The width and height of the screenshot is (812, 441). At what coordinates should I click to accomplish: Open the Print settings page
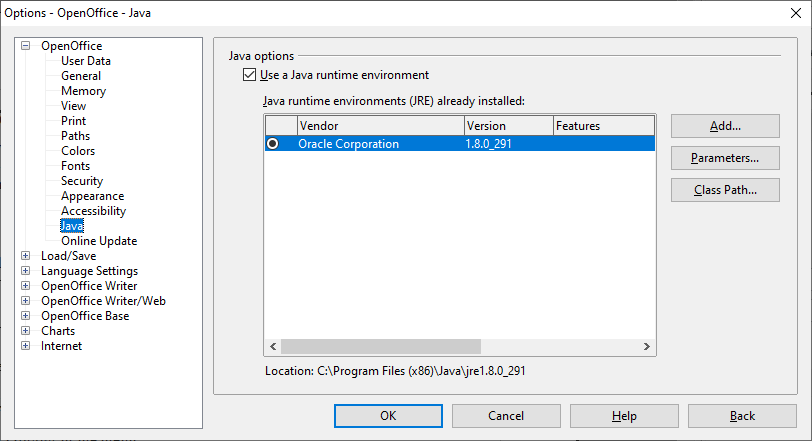point(74,121)
